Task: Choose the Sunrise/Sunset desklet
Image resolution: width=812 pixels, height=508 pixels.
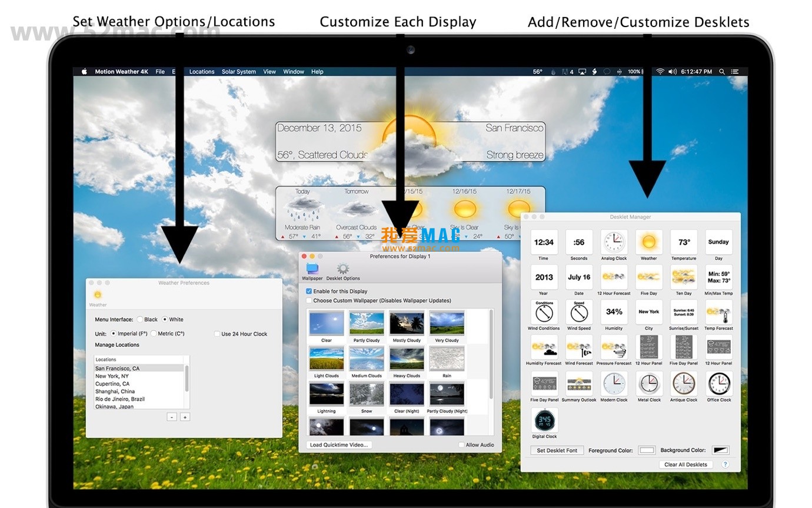Action: (684, 313)
